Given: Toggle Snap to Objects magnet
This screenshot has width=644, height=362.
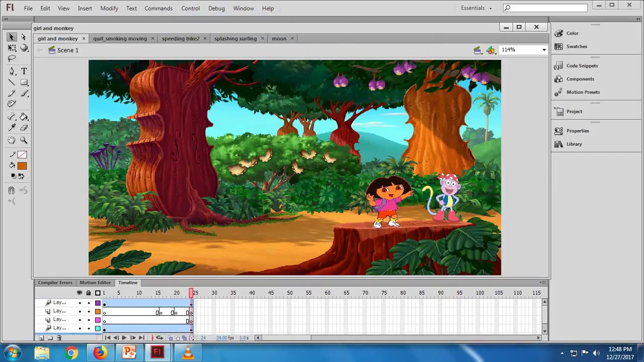Looking at the screenshot, I should (x=11, y=190).
